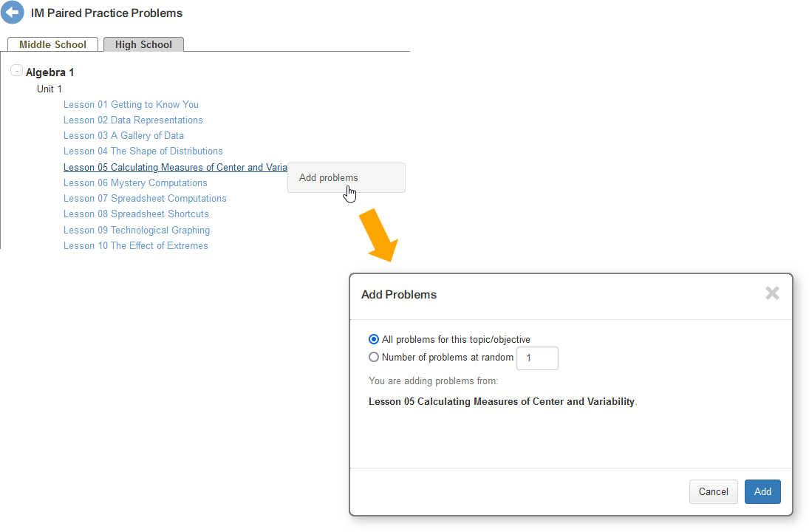The height and width of the screenshot is (532, 809).
Task: Open Lesson 02 Data Representations
Action: click(133, 120)
